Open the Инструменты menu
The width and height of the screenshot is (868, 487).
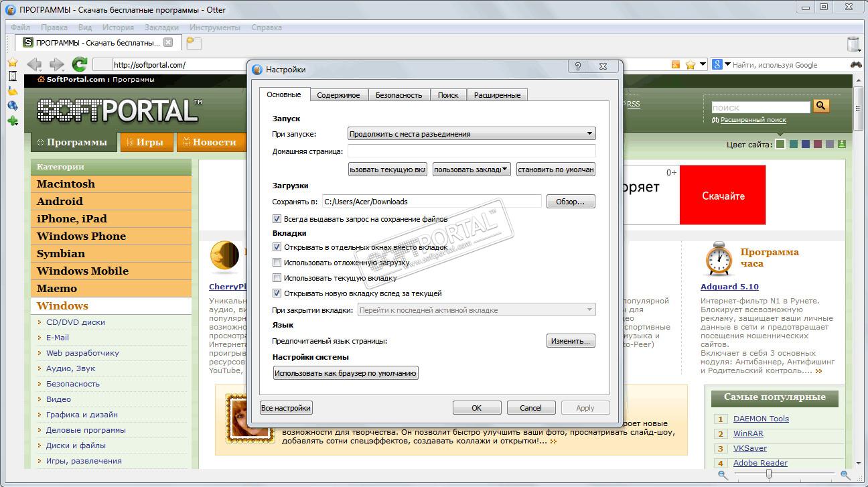[214, 27]
